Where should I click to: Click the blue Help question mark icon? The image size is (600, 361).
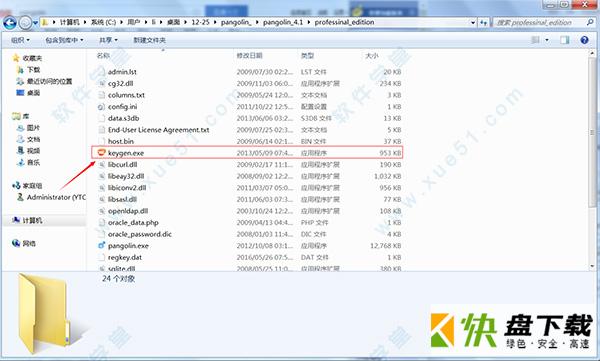point(584,40)
